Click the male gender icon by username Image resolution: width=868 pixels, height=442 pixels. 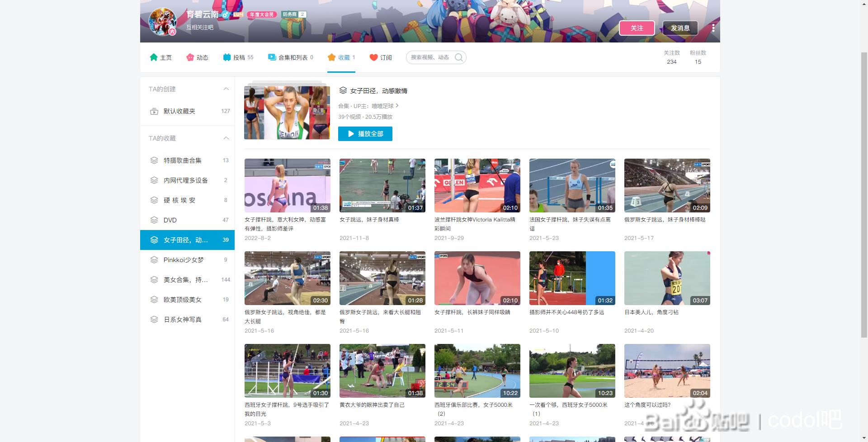click(225, 15)
